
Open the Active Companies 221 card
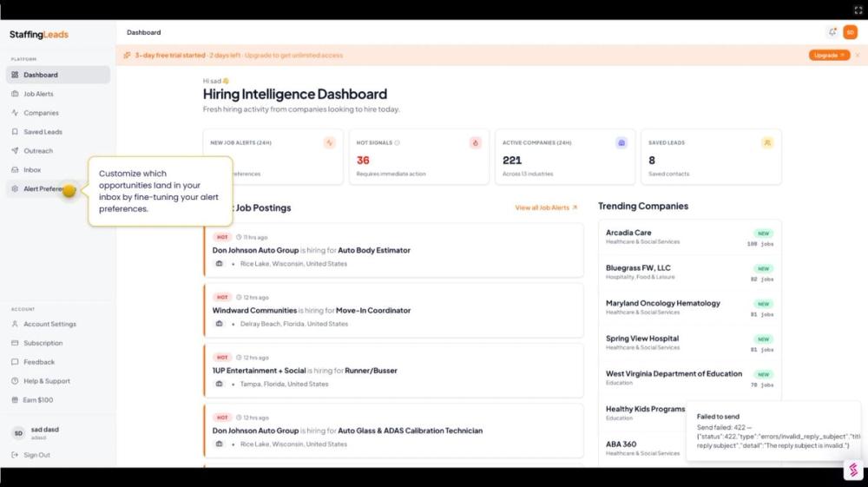[565, 156]
